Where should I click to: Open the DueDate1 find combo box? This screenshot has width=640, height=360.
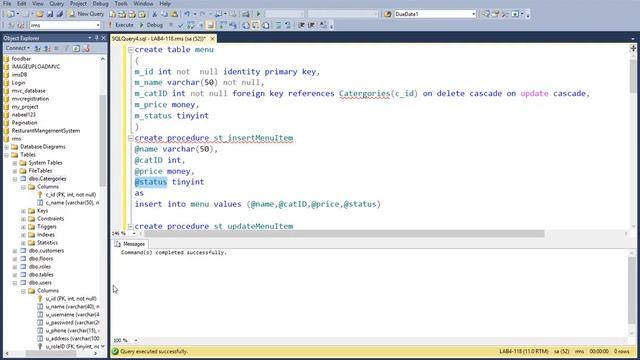coord(473,14)
